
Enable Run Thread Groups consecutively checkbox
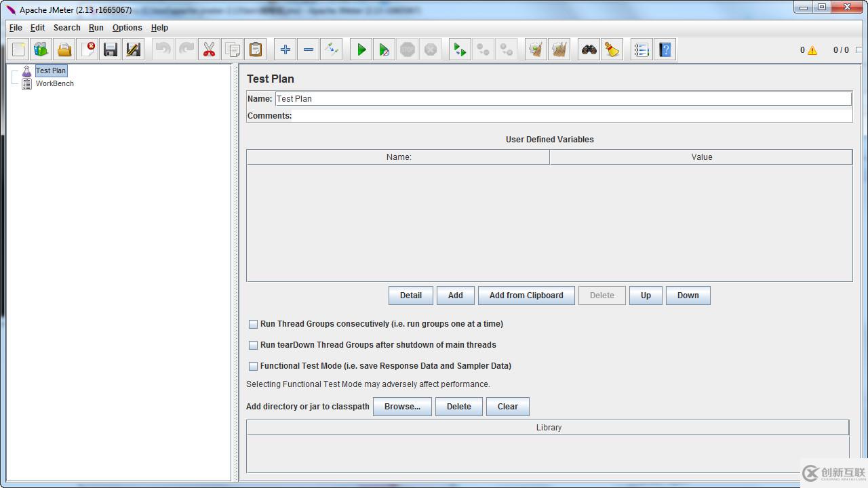pos(254,325)
